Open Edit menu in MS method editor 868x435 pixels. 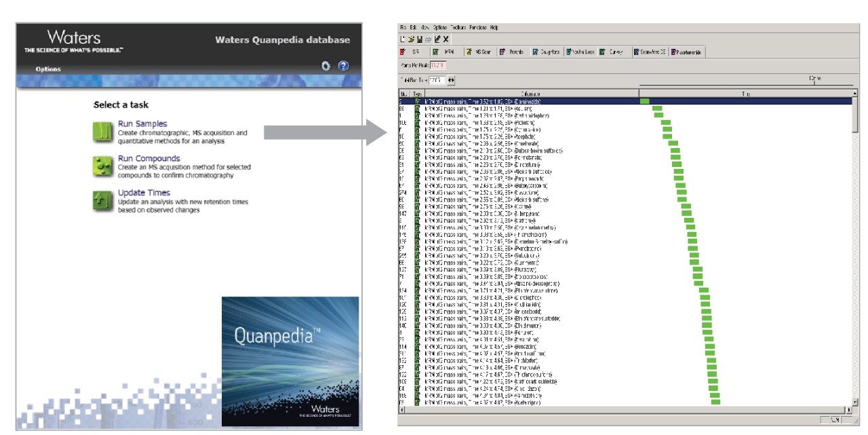[x=413, y=27]
